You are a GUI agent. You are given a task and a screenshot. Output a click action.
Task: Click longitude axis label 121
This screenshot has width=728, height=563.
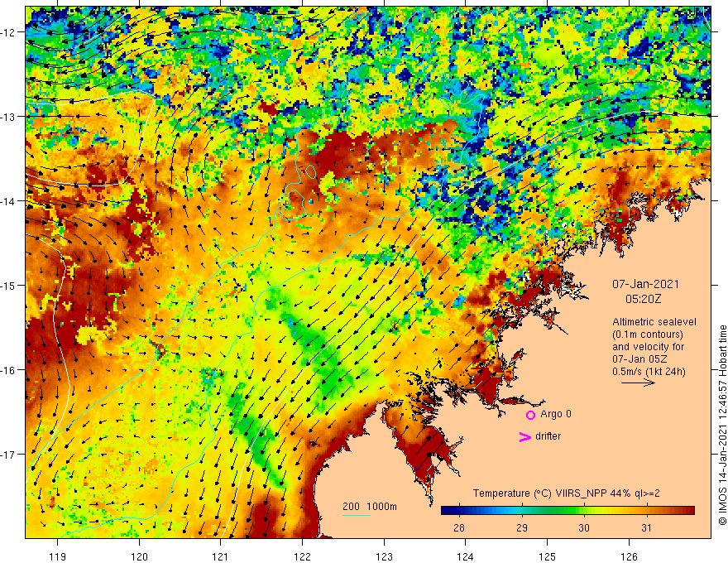click(x=221, y=556)
